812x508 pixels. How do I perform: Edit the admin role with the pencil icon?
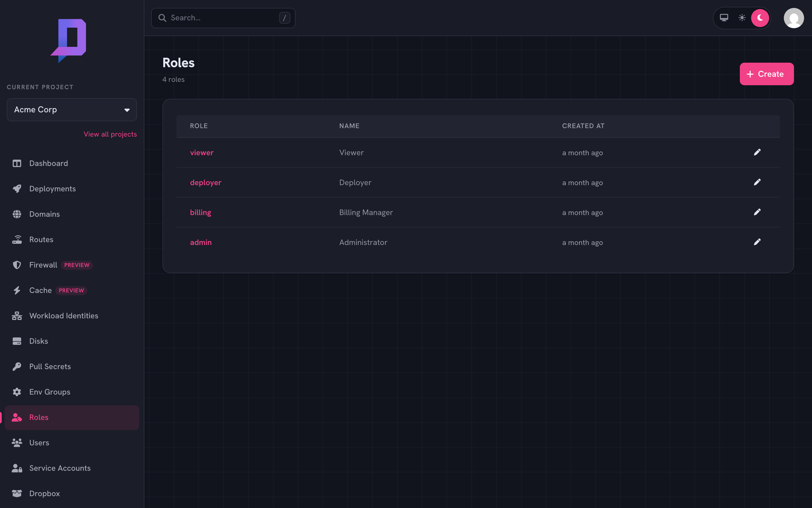[757, 242]
